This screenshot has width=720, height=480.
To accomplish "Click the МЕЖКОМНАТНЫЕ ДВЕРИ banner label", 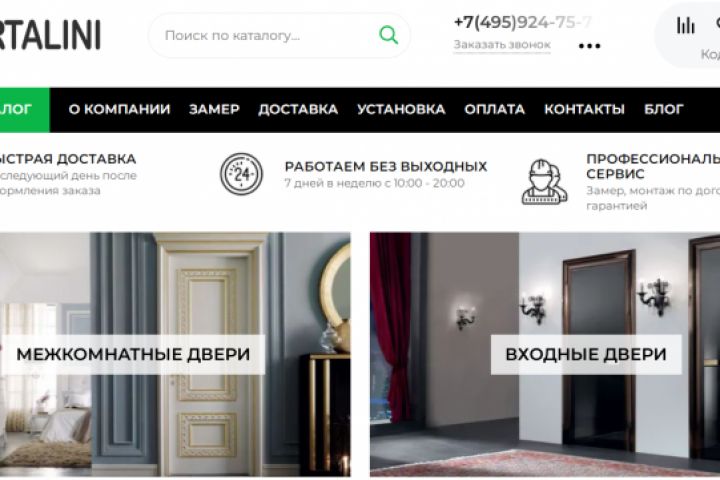I will [x=133, y=355].
